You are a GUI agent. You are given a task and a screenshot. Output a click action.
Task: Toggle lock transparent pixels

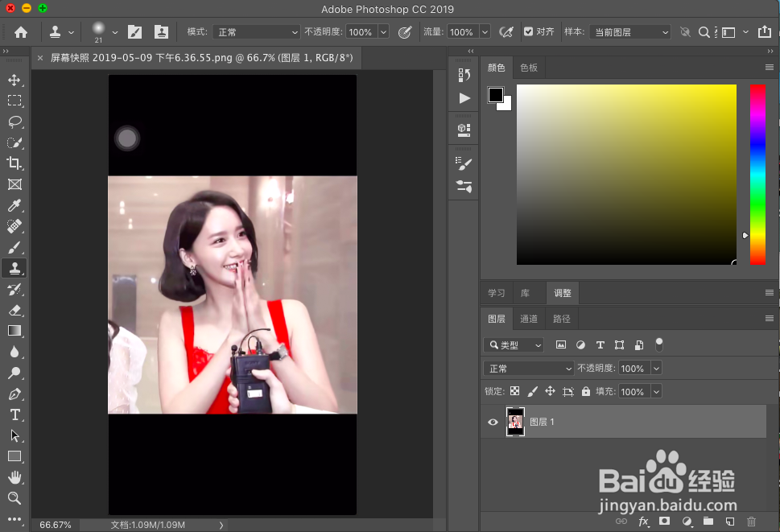[x=515, y=391]
